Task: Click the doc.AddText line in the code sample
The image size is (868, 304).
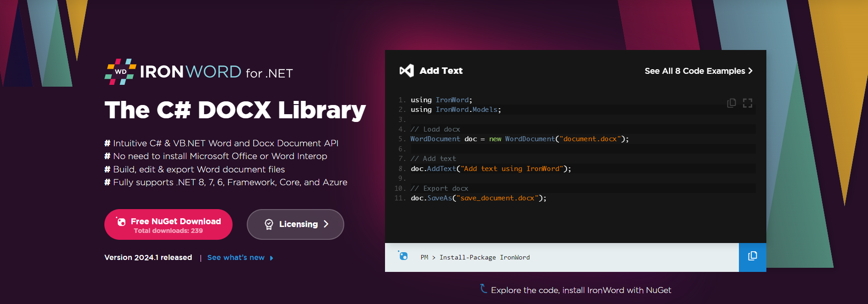Action: tap(490, 169)
